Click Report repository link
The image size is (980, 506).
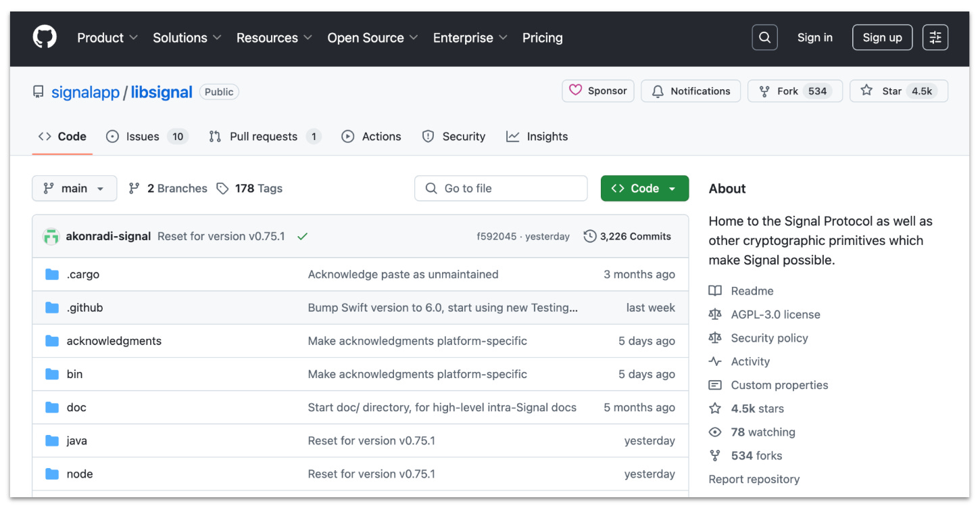[x=754, y=479]
